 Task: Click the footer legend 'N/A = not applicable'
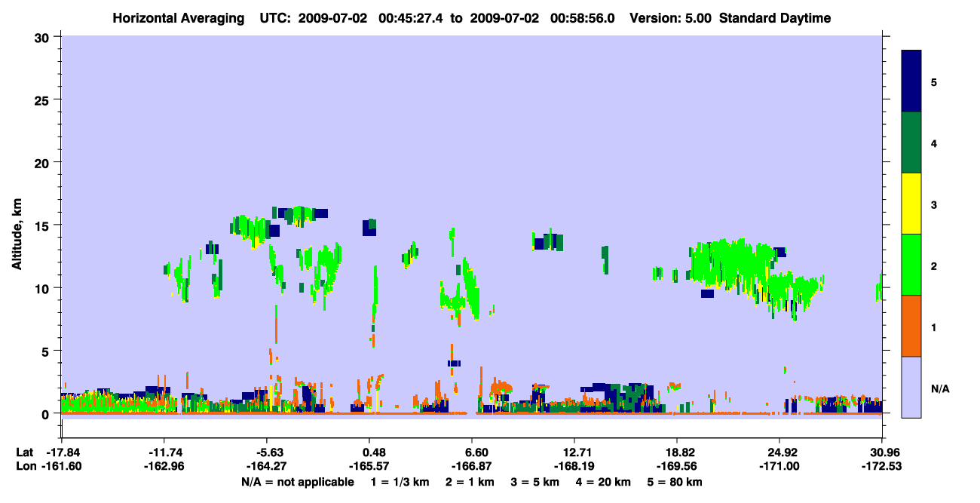click(x=297, y=482)
